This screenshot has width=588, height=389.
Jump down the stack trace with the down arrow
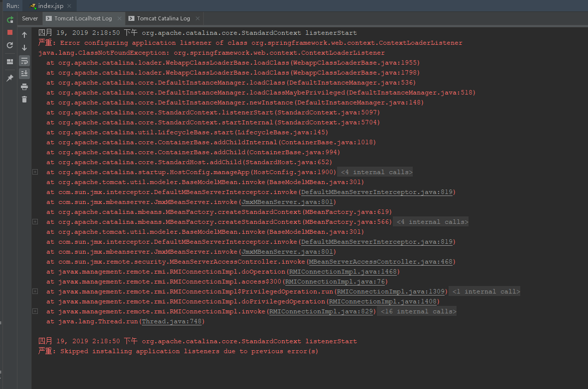tap(24, 48)
